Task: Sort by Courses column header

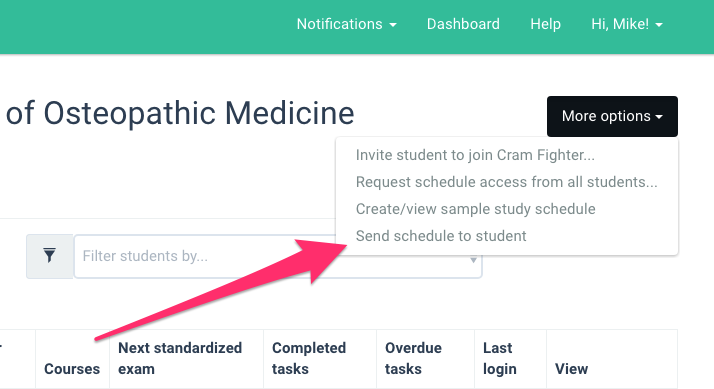Action: (x=72, y=369)
